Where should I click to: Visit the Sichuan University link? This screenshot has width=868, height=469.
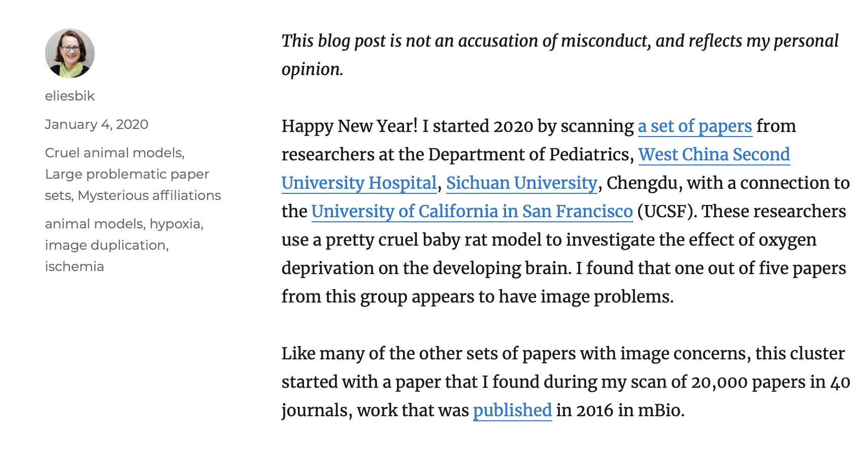click(521, 183)
